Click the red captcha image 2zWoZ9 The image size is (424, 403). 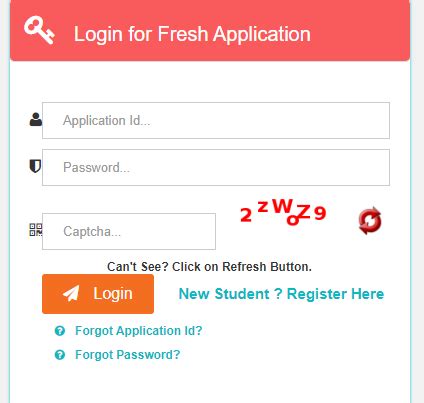pyautogui.click(x=283, y=211)
